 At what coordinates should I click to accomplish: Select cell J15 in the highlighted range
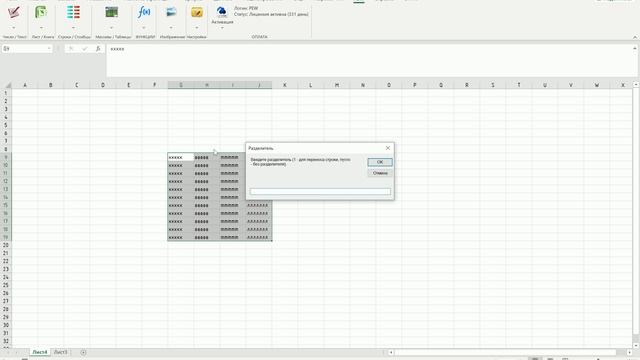point(259,205)
